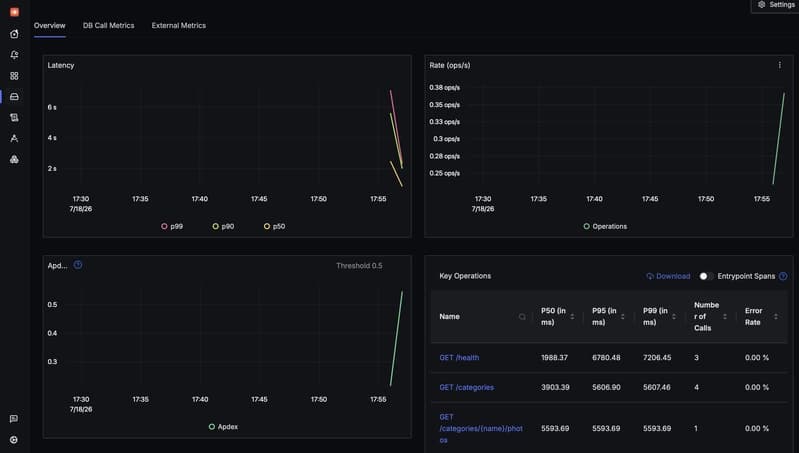Screen dimensions: 799x453
Task: Switch to the External Metrics tab
Action: pyautogui.click(x=179, y=25)
